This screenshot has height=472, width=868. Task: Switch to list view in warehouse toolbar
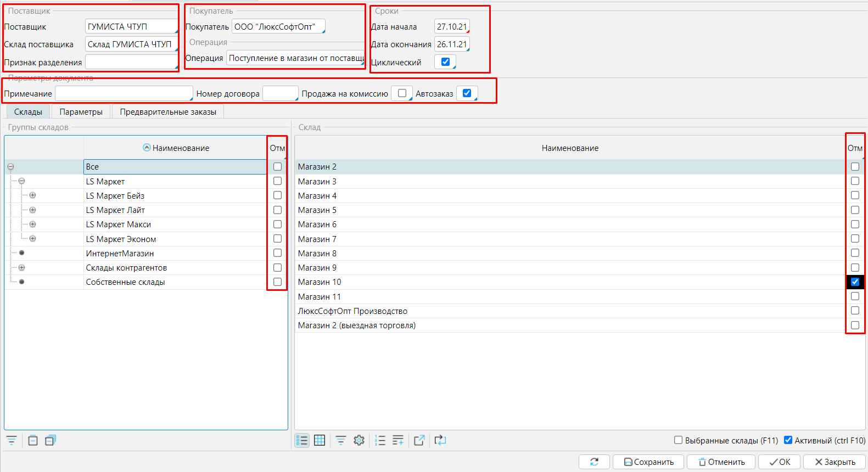(x=302, y=440)
